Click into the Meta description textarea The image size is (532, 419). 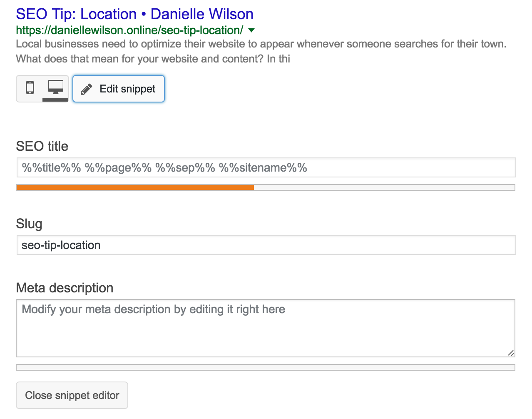(266, 328)
